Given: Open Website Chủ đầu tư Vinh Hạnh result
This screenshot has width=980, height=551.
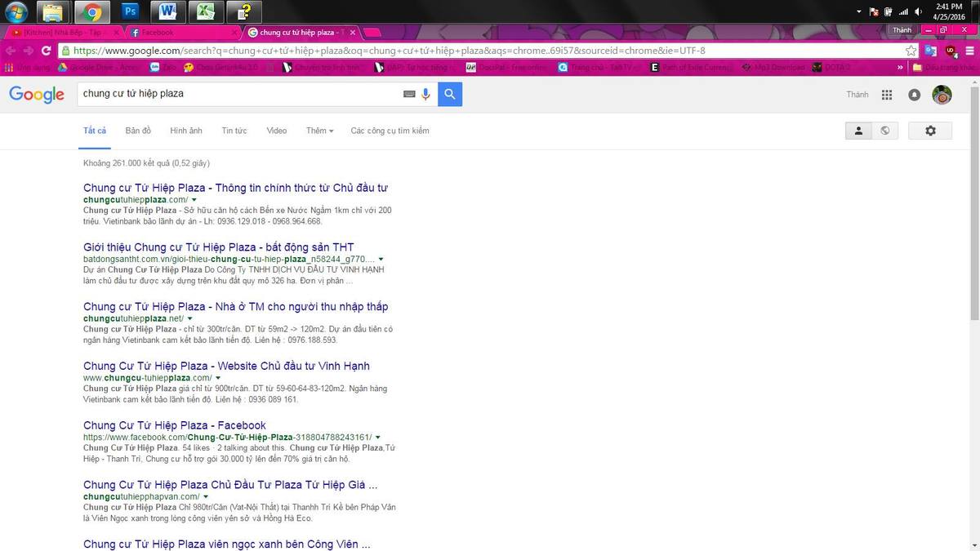Looking at the screenshot, I should coord(226,367).
